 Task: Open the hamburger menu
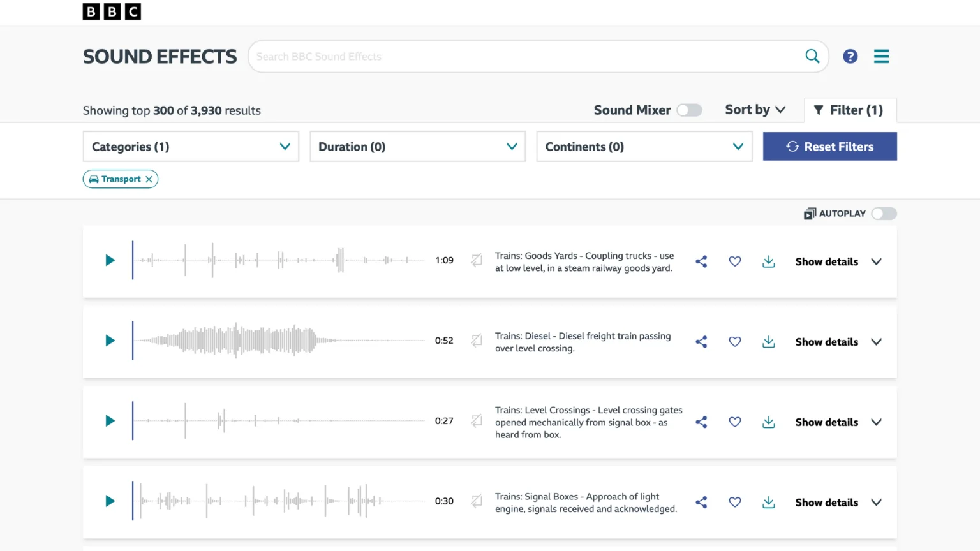coord(881,57)
